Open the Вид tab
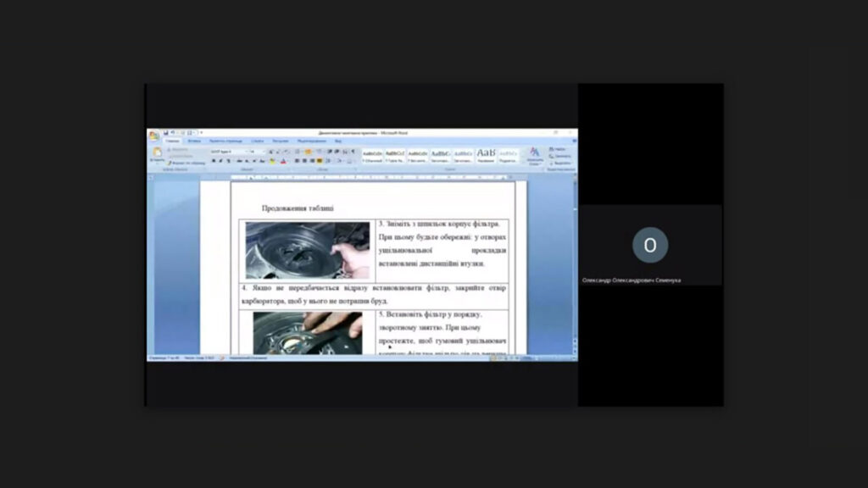This screenshot has width=868, height=488. [x=338, y=141]
